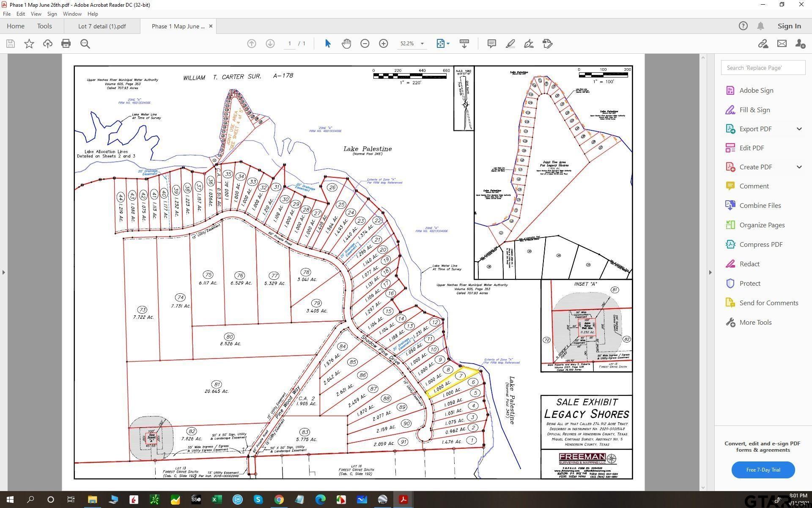Activate the Selection arrow tool

point(328,44)
